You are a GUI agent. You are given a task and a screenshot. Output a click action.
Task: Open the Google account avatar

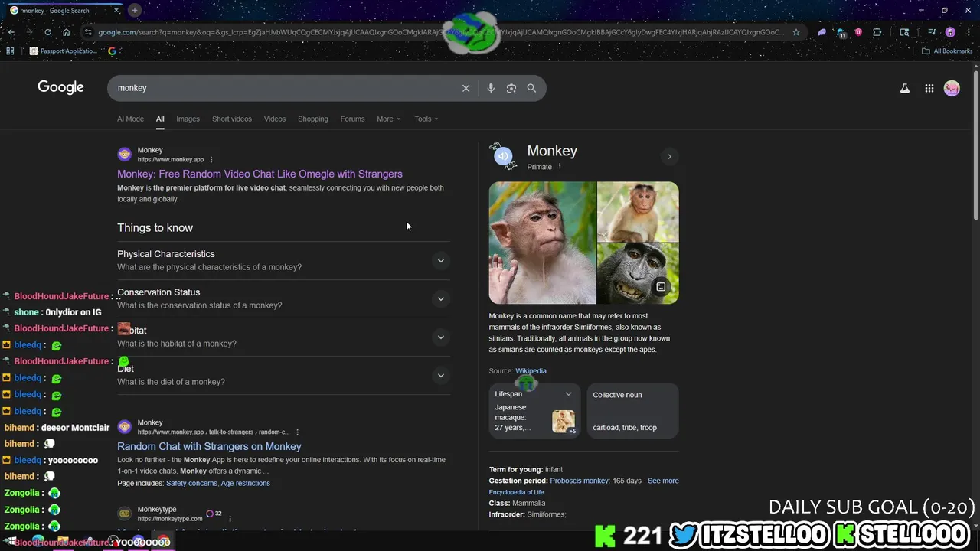(x=952, y=88)
